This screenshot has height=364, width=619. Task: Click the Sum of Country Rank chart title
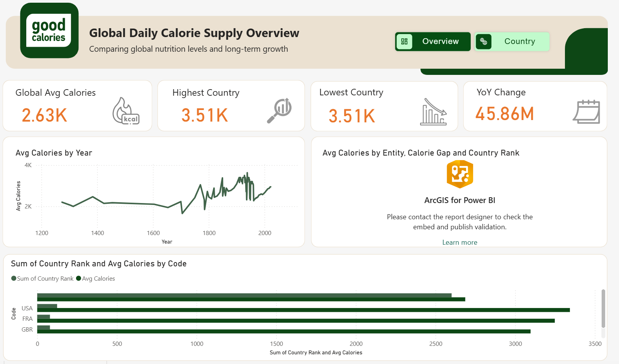pyautogui.click(x=99, y=264)
